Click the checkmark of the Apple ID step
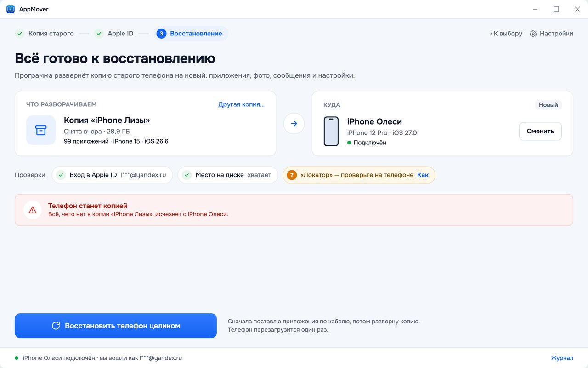Viewport: 588px width, 368px height. (x=99, y=34)
